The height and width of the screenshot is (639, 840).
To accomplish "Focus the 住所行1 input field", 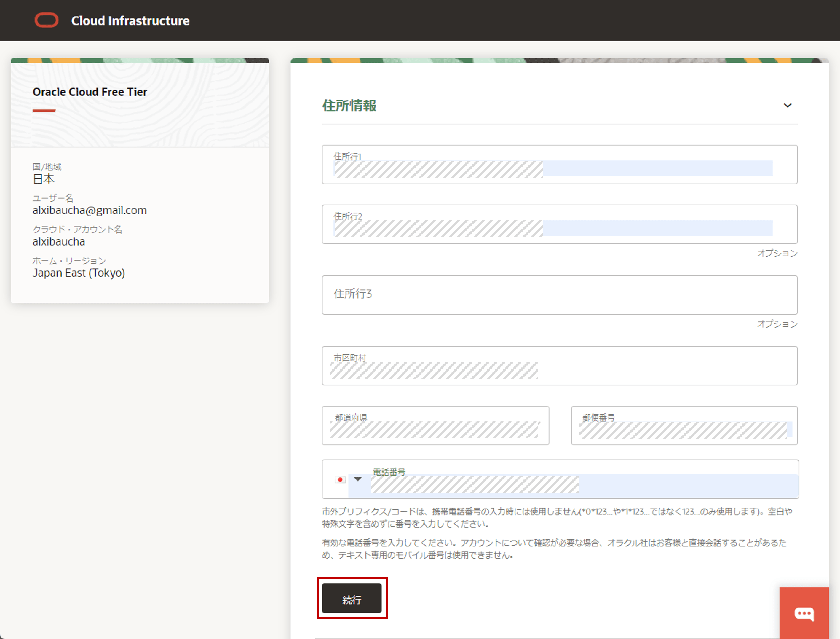I will tap(559, 165).
